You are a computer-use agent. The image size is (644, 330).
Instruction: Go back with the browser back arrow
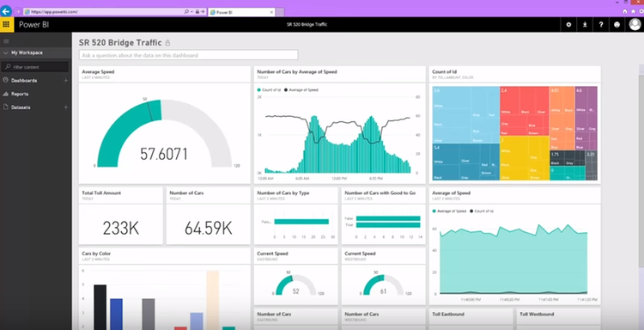tap(6, 11)
